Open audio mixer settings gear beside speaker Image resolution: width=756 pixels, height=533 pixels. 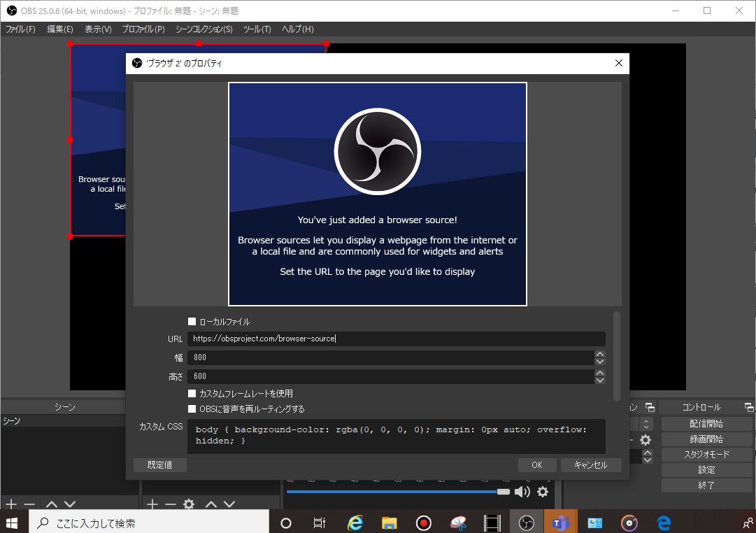click(543, 492)
